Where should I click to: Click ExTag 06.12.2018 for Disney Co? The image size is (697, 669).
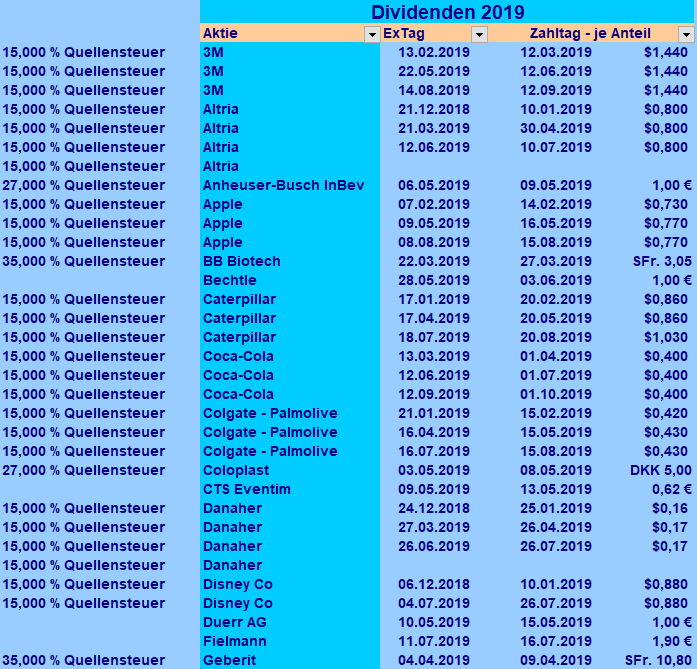[433, 585]
